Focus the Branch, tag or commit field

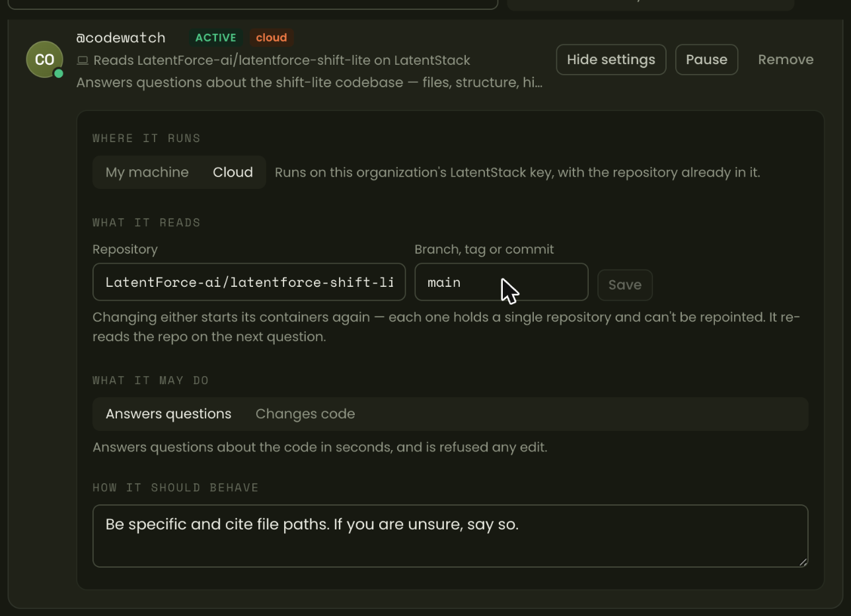click(x=501, y=282)
